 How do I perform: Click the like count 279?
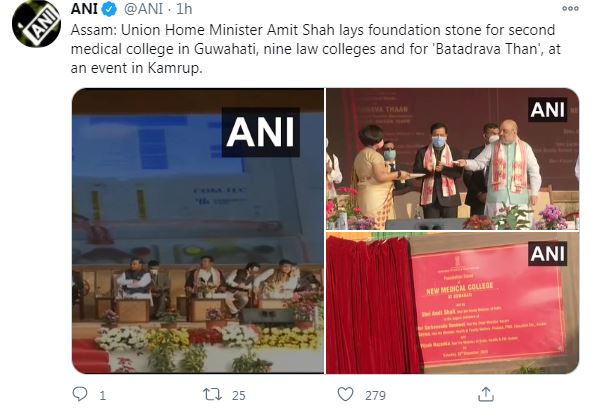click(x=375, y=396)
